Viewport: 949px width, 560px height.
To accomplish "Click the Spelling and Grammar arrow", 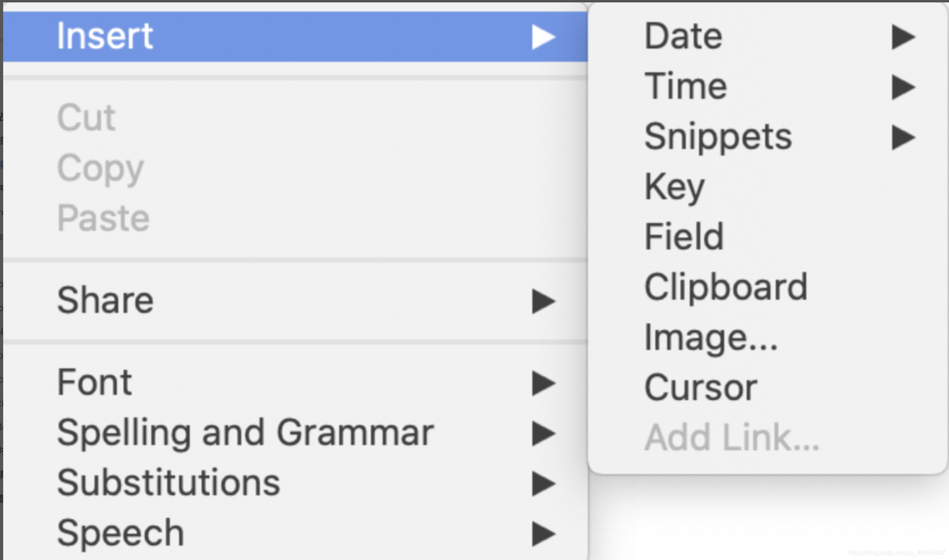I will [543, 434].
